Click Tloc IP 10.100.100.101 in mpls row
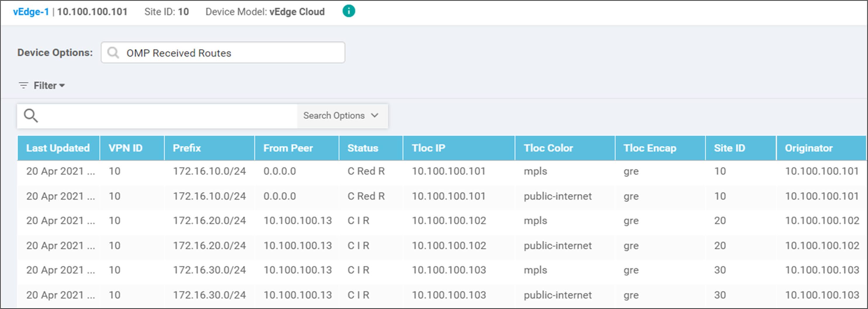Image resolution: width=868 pixels, height=309 pixels. [x=449, y=171]
